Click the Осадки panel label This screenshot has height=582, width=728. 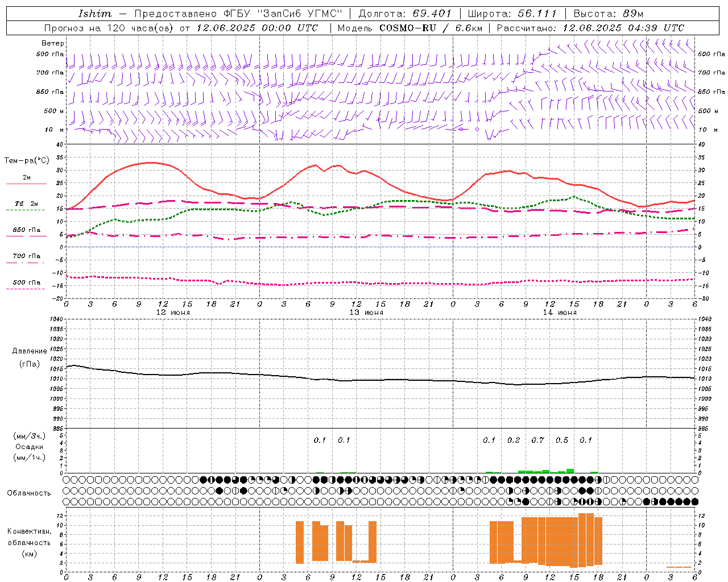pyautogui.click(x=30, y=447)
